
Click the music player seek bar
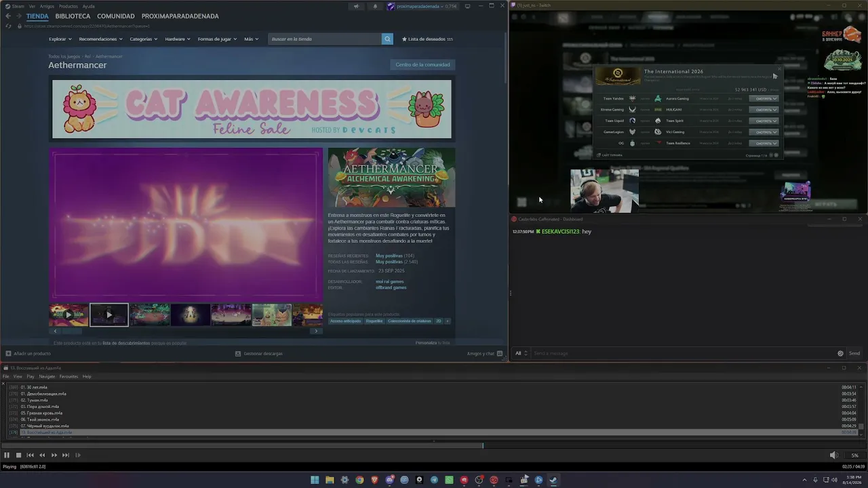coord(434,446)
